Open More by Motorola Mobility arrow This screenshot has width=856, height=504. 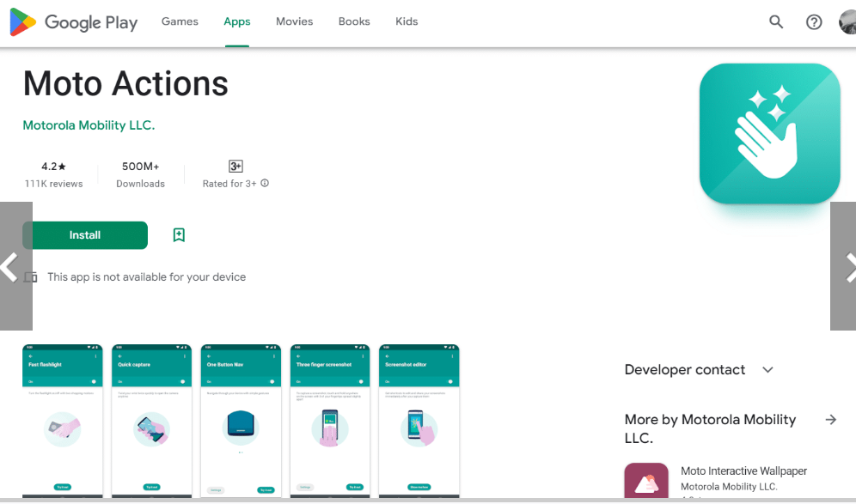tap(830, 420)
